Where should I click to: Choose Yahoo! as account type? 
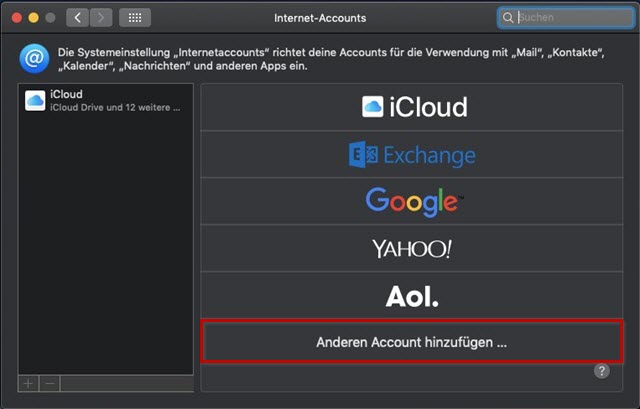[x=412, y=248]
